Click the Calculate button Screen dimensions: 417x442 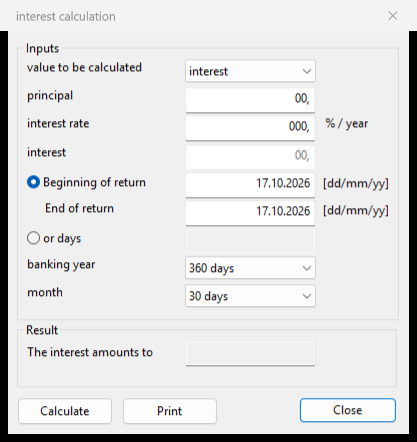[x=65, y=411]
